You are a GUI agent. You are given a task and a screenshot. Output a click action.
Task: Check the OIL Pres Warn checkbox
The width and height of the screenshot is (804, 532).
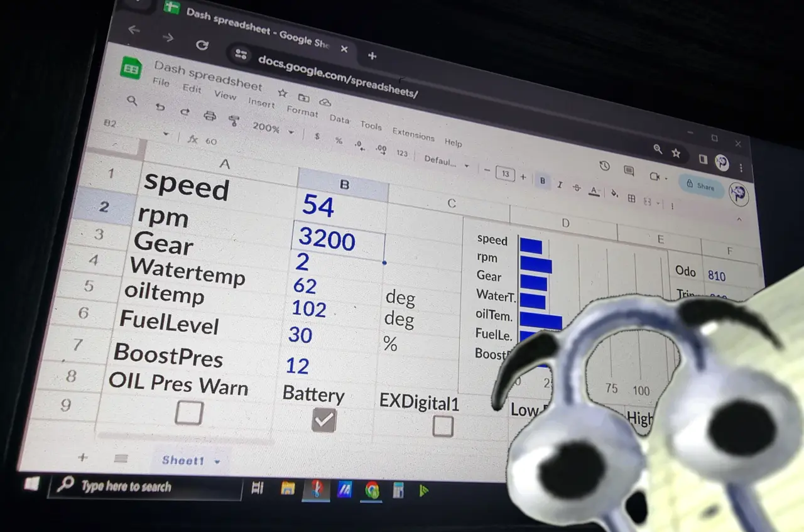coord(188,413)
